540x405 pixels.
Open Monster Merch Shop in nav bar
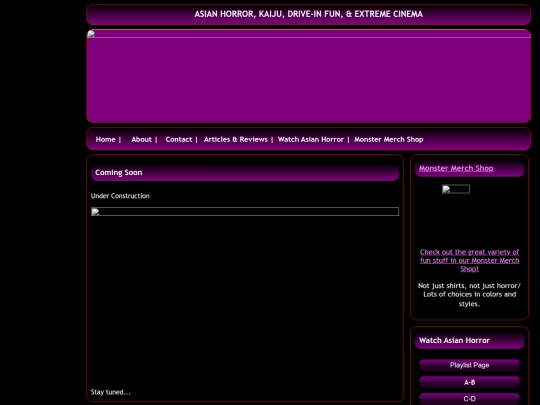click(x=388, y=139)
